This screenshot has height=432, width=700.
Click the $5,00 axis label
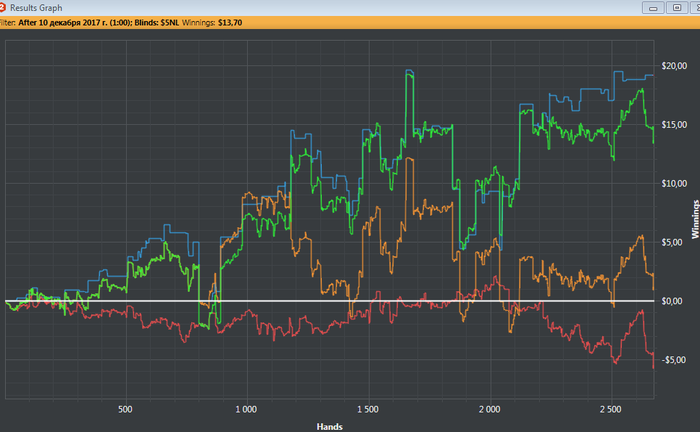coord(674,242)
